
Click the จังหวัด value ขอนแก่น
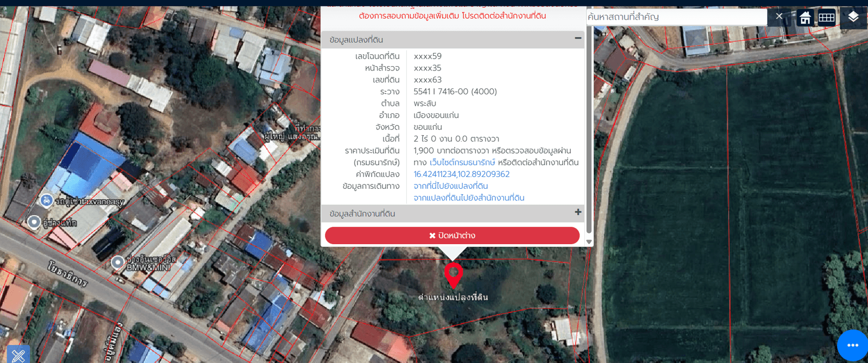(427, 127)
